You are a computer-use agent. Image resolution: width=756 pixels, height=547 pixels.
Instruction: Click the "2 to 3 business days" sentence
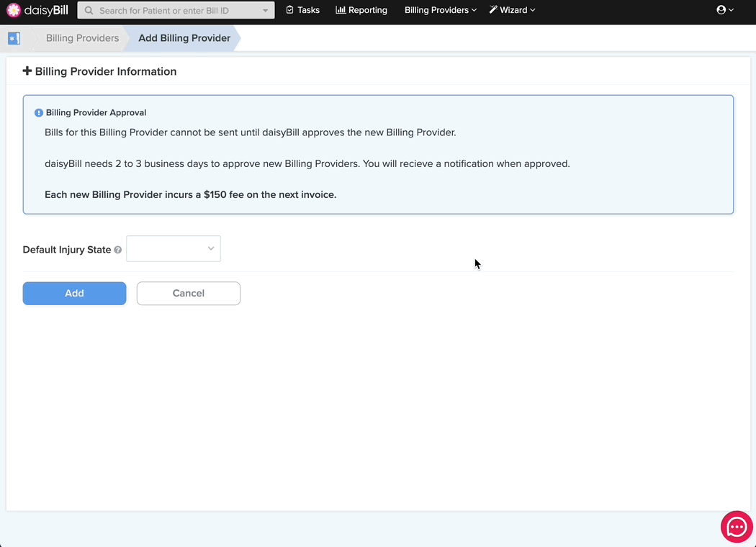307,164
